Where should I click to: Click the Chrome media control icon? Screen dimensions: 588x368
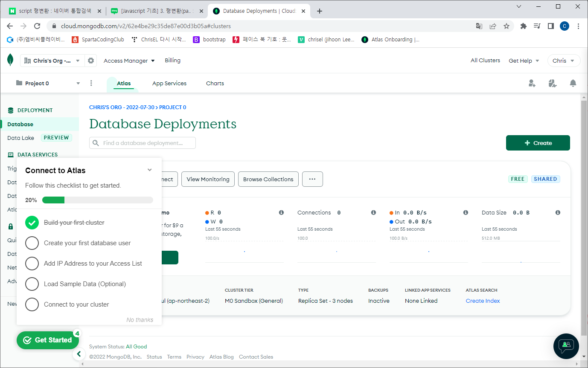[537, 26]
